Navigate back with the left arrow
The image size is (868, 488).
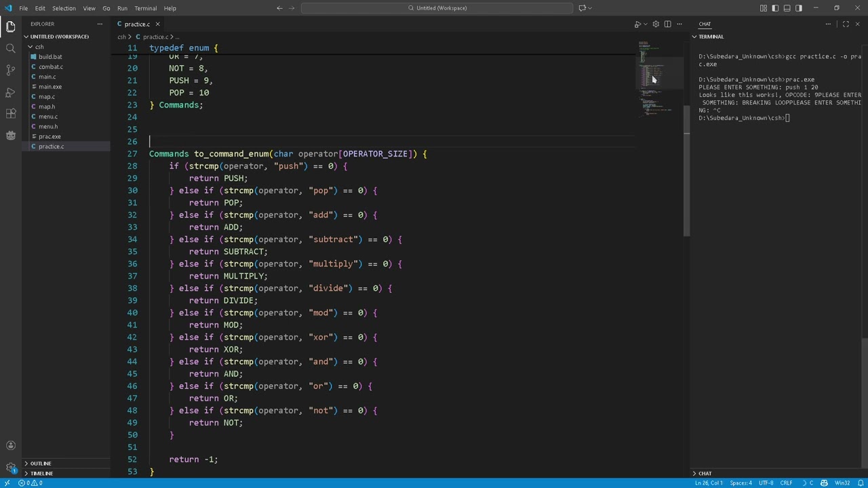click(x=279, y=8)
